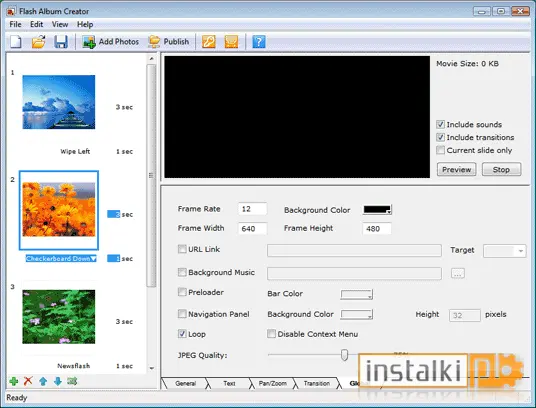This screenshot has height=408, width=536.
Task: Click the Wipe Left transition label
Action: pos(75,151)
